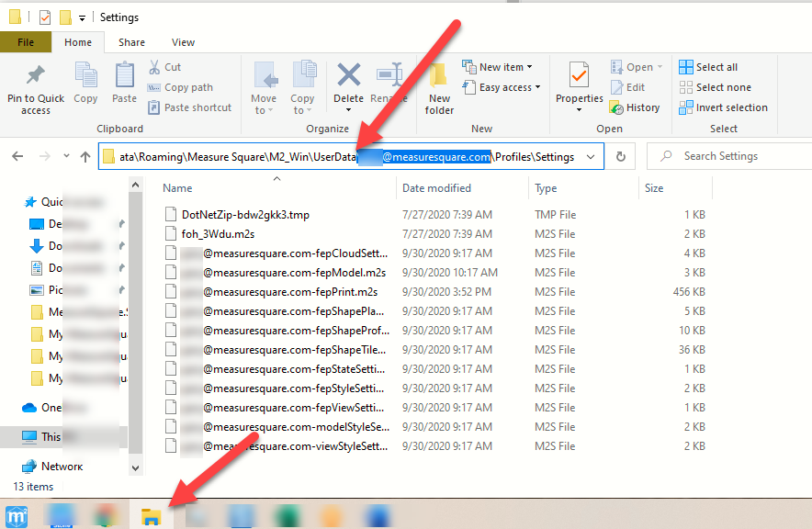This screenshot has width=812, height=529.
Task: Refresh the Settings folder
Action: 620,156
